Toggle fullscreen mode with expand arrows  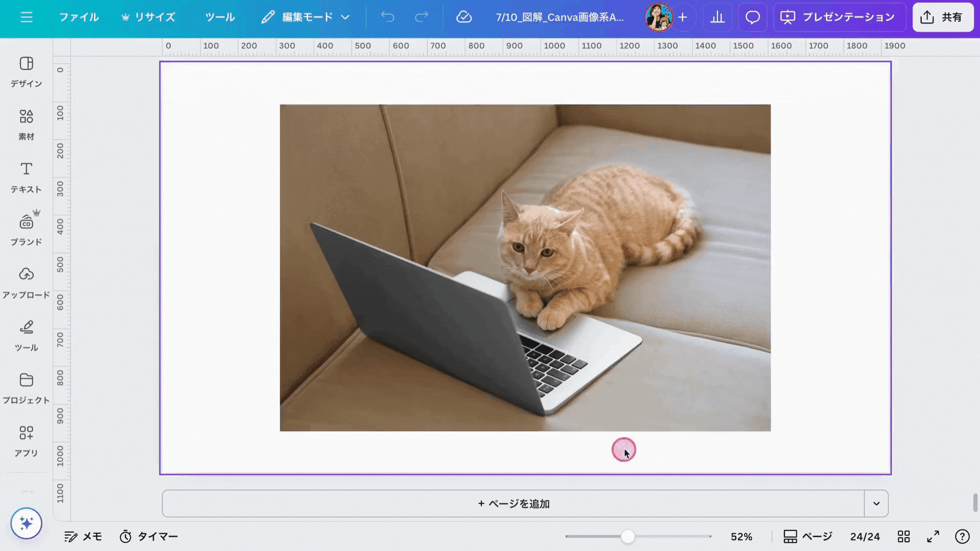coord(933,536)
